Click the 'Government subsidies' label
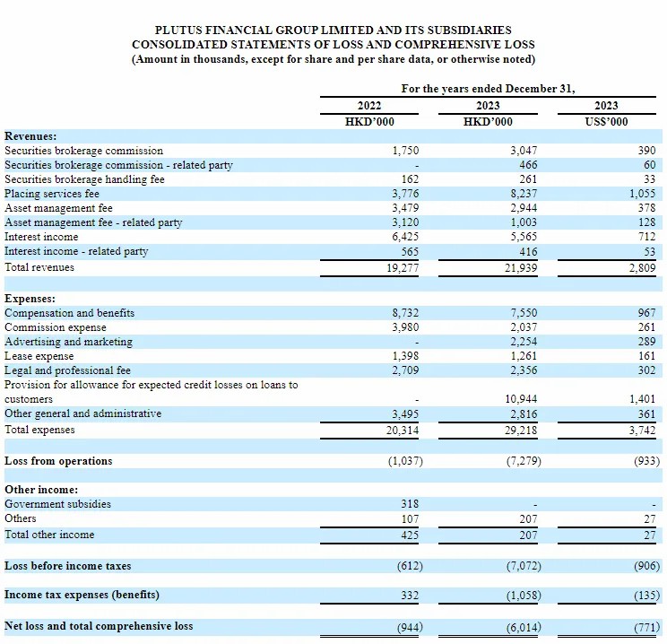The height and width of the screenshot is (644, 667). click(58, 504)
